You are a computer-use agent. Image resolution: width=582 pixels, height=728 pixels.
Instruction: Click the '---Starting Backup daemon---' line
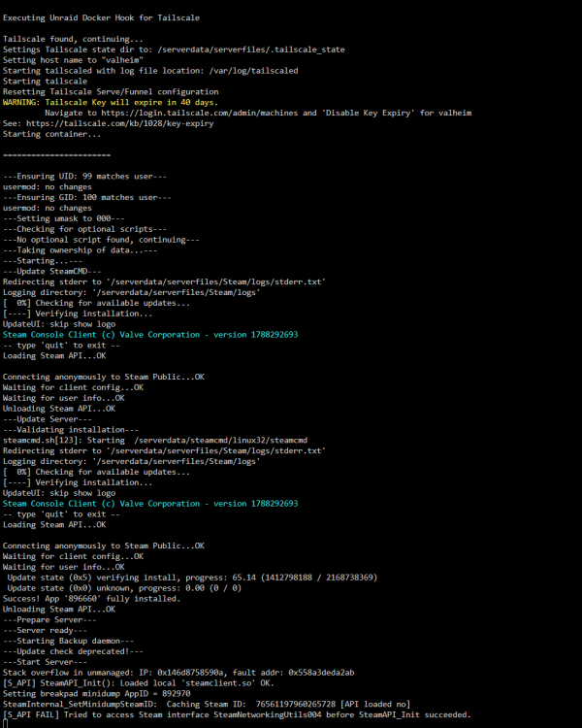[68, 641]
